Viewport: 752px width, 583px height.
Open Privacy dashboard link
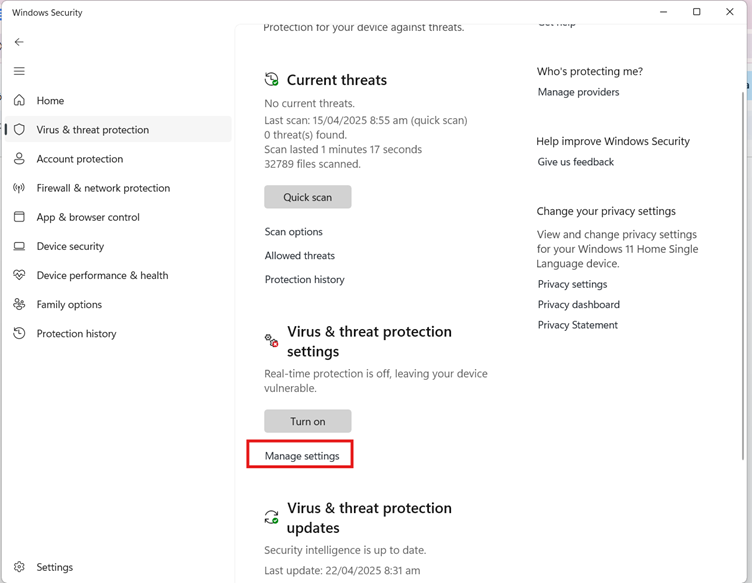click(x=578, y=304)
